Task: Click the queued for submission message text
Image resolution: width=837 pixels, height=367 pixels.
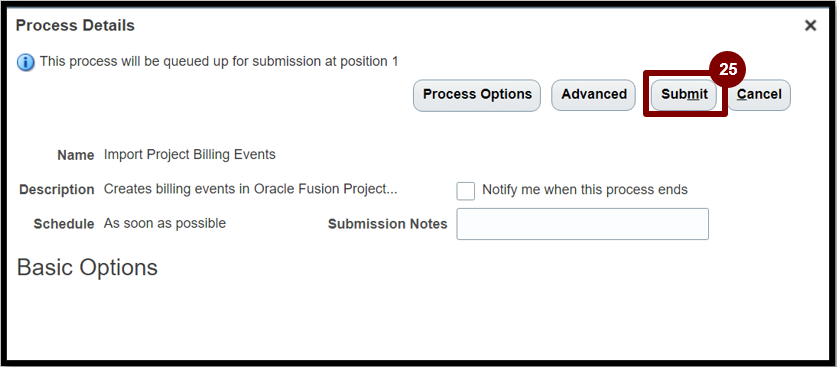Action: [219, 61]
